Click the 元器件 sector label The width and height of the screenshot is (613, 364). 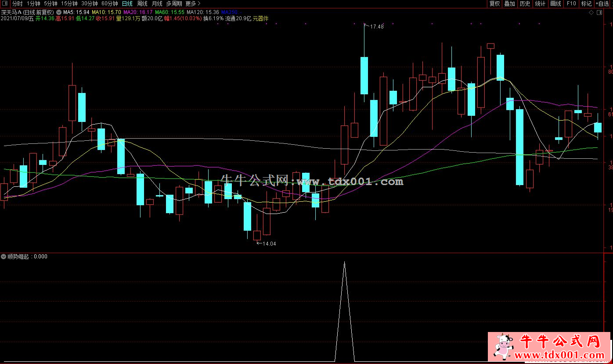(x=260, y=19)
